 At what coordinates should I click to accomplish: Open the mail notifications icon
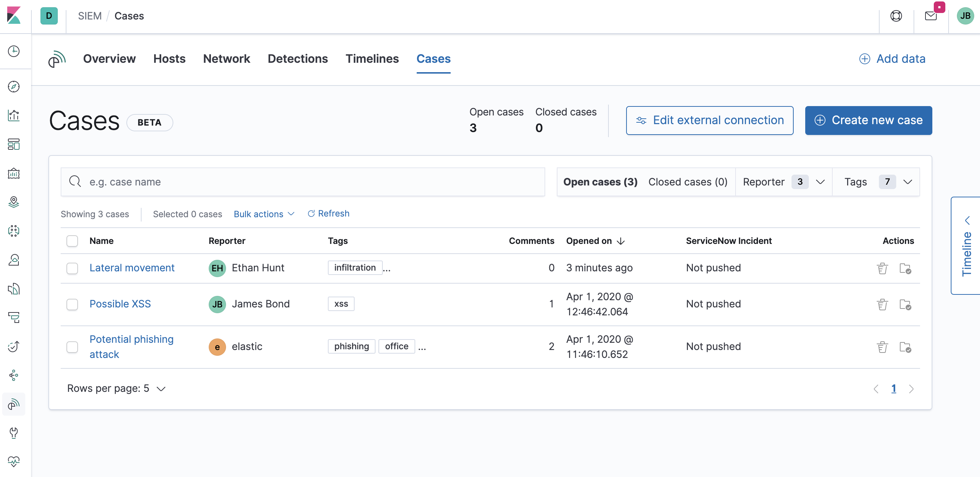tap(930, 16)
